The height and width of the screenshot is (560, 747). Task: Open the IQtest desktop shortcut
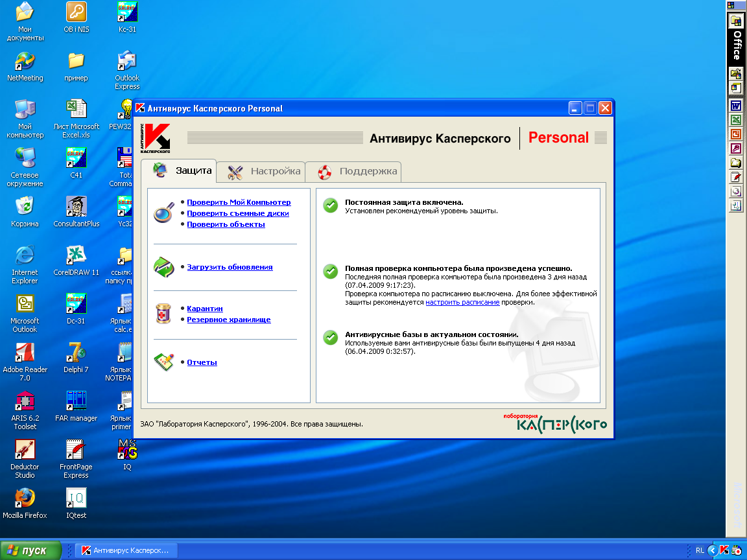coord(77,504)
